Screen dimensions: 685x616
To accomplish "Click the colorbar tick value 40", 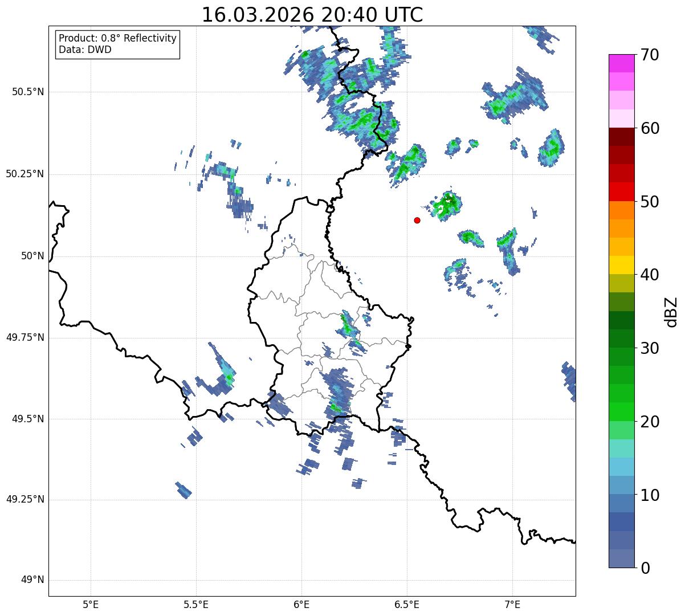I will (650, 275).
